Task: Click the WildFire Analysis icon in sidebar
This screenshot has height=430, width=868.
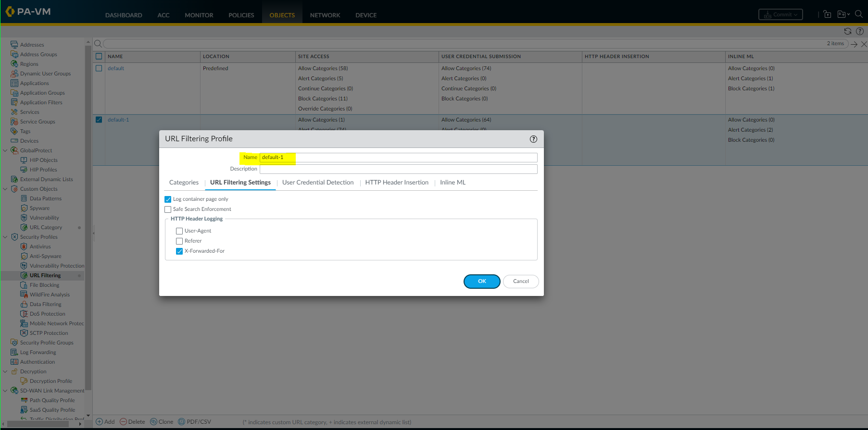Action: pos(24,295)
